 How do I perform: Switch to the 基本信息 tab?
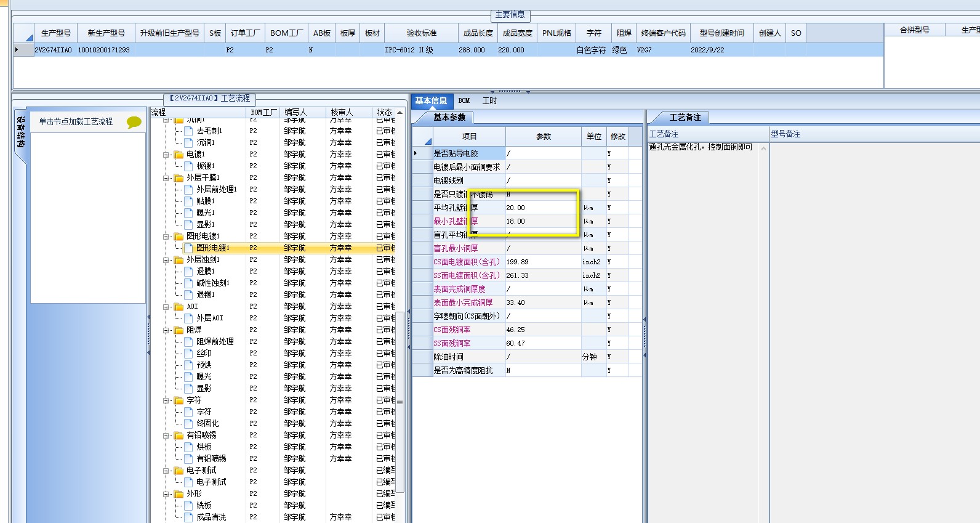[x=431, y=101]
